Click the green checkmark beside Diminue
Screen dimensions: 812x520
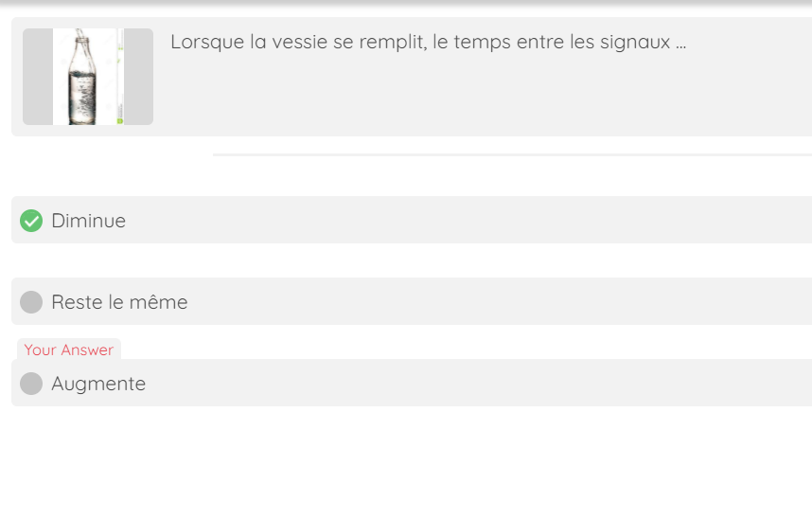[x=31, y=221]
